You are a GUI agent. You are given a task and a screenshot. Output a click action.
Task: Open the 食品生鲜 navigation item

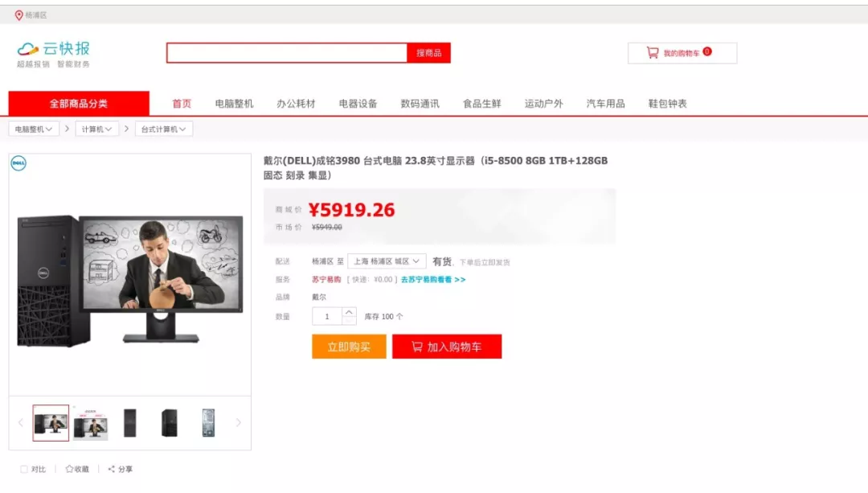pos(482,104)
